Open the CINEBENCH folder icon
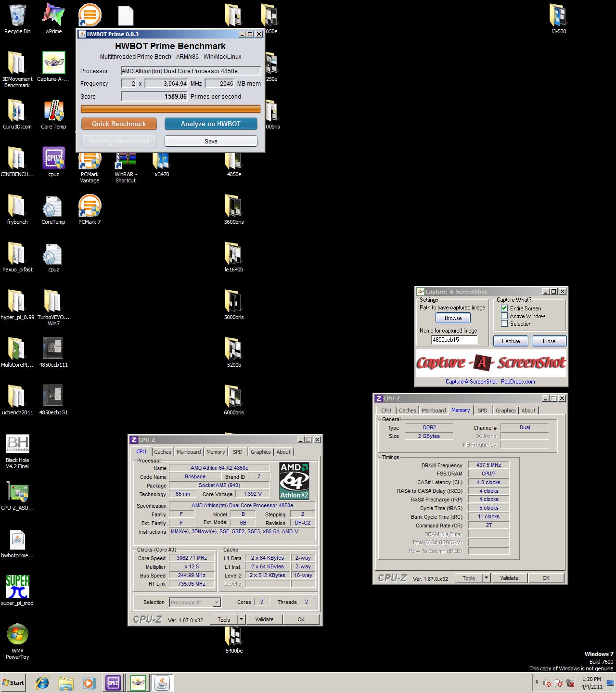 coord(17,158)
